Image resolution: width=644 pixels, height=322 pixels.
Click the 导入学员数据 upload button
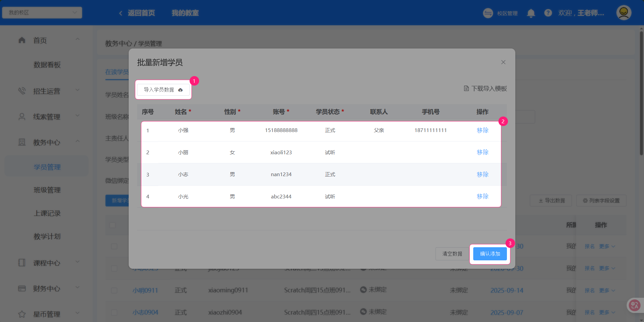tap(163, 90)
